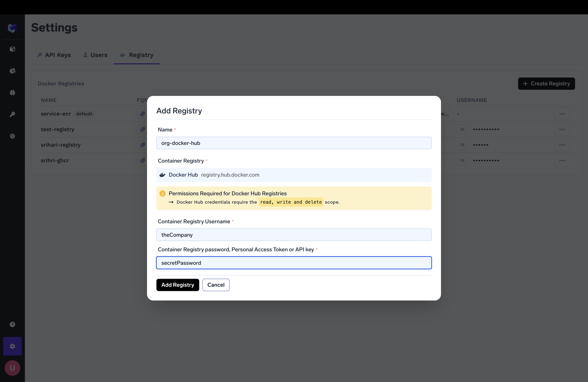
Task: Click the Add Registry button
Action: pos(178,285)
